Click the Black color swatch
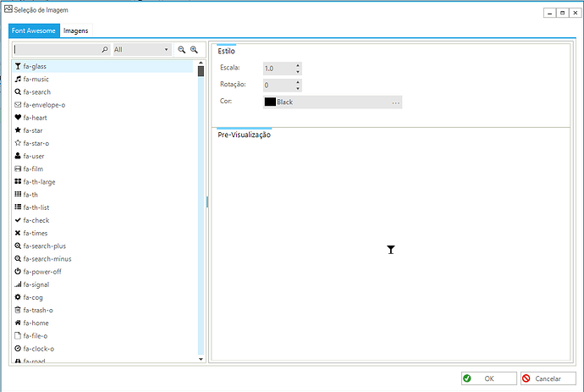 [270, 102]
